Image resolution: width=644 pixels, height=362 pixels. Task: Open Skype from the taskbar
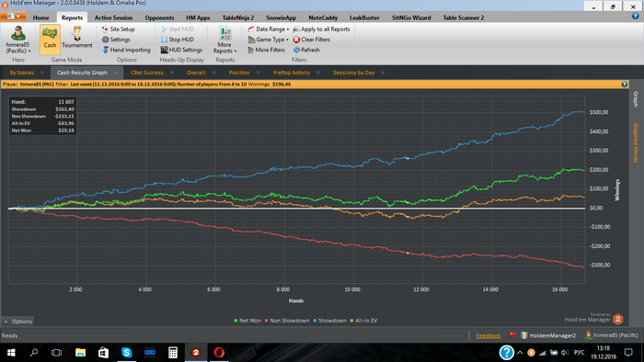pyautogui.click(x=127, y=353)
